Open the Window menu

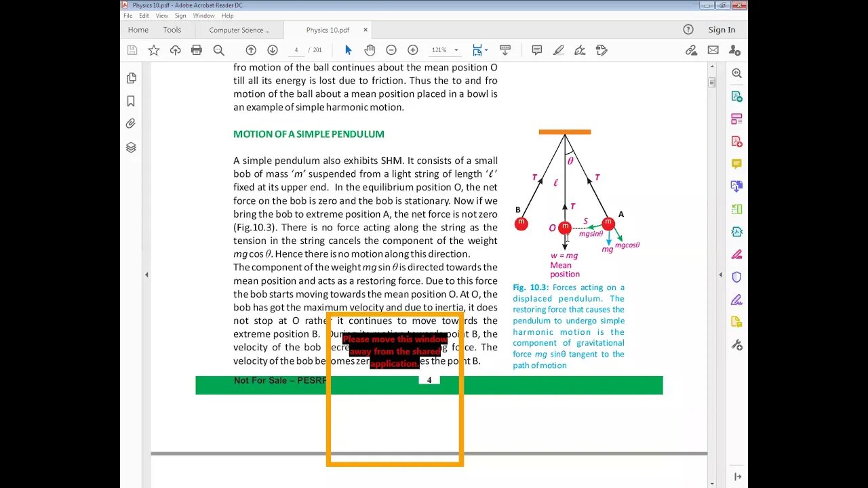(204, 16)
